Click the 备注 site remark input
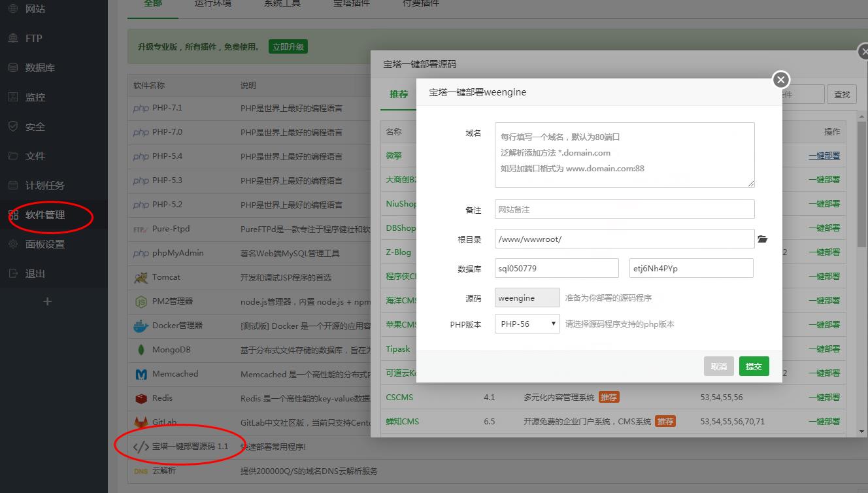Image resolution: width=868 pixels, height=493 pixels. coord(625,209)
